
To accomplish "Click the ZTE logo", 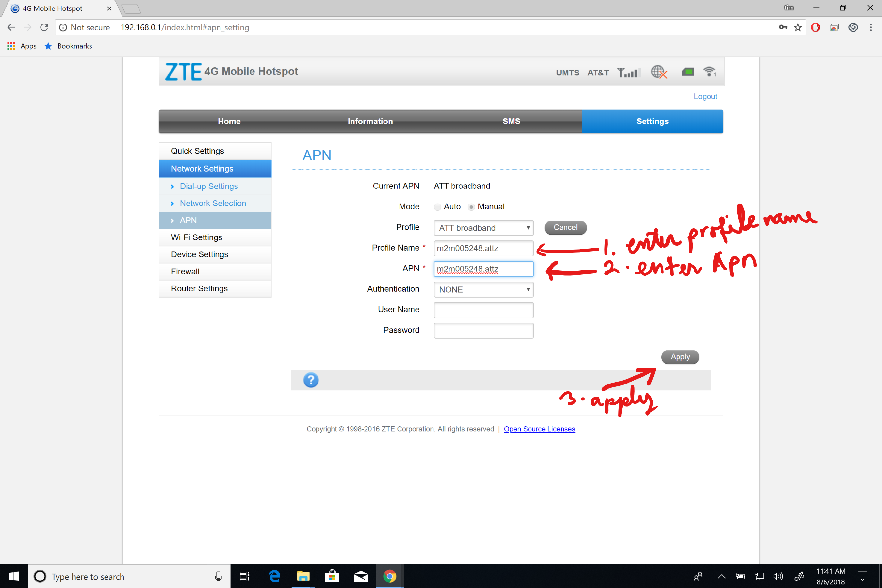I will [183, 72].
